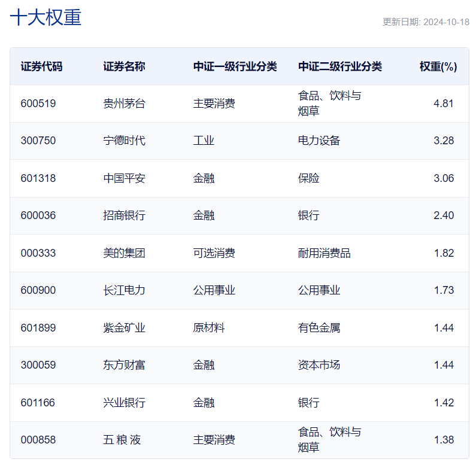Select the name 中国平安
Viewport: 476px width, 465px height.
tap(124, 178)
